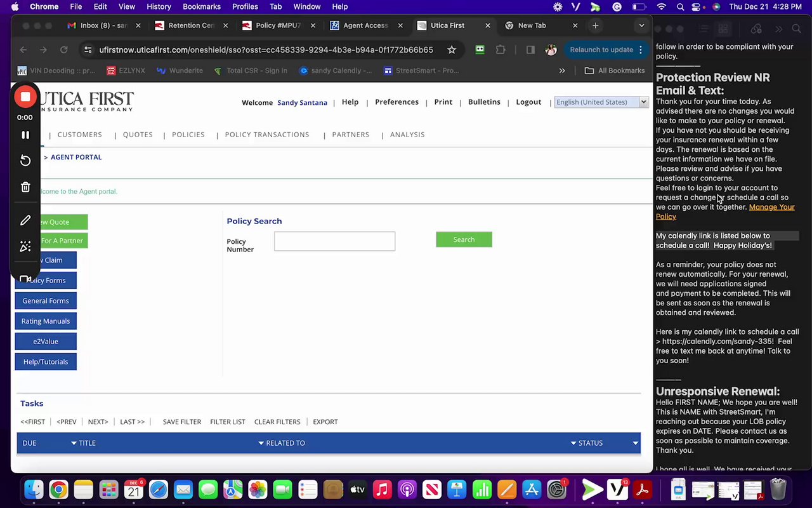
Task: Open the Chrome tab search chevron
Action: [x=641, y=25]
